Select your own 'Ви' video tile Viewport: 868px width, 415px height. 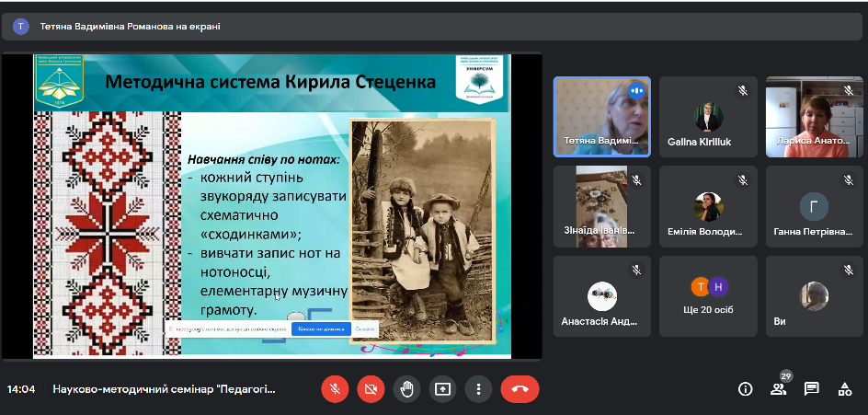(x=814, y=296)
